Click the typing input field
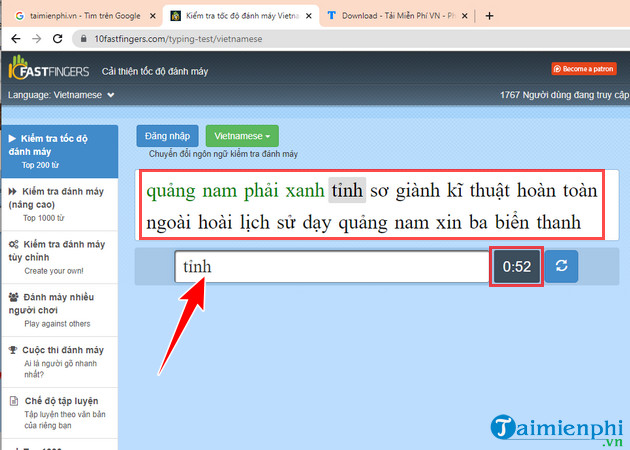630x450 pixels. pyautogui.click(x=332, y=267)
